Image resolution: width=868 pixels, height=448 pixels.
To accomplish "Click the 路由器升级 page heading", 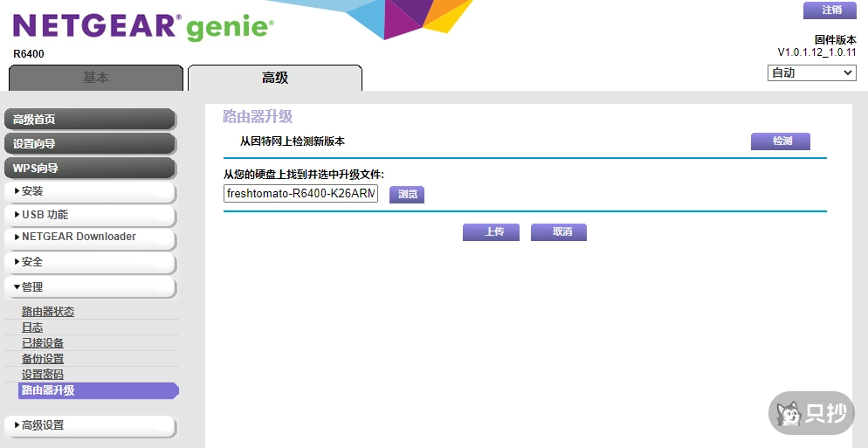I will point(258,117).
